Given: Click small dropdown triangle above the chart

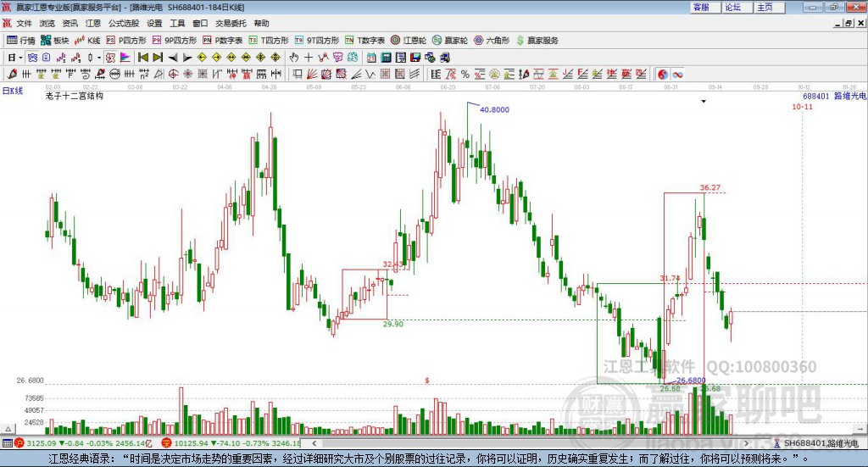Looking at the screenshot, I should click(x=704, y=101).
